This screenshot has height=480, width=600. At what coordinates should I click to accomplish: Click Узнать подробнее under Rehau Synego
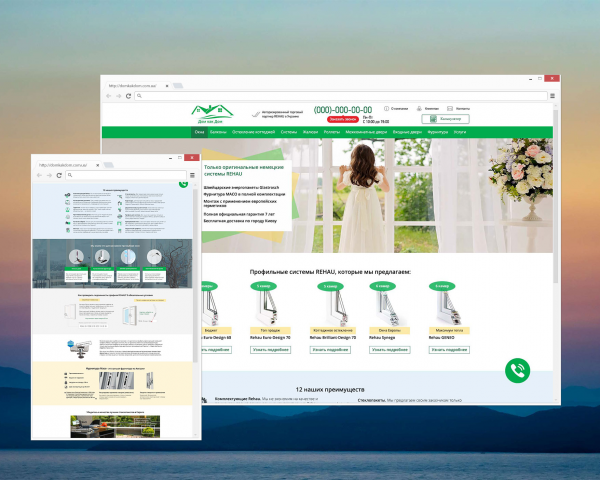point(390,350)
